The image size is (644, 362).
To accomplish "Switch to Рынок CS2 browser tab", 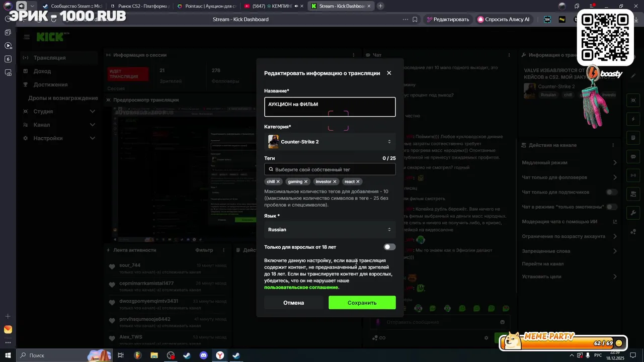I will [x=139, y=6].
